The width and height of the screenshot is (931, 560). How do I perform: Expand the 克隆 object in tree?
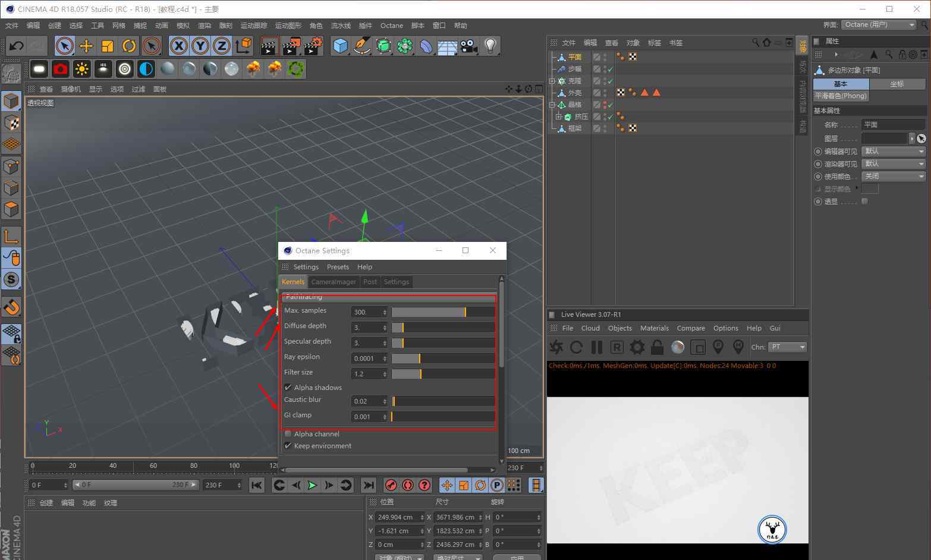point(552,81)
